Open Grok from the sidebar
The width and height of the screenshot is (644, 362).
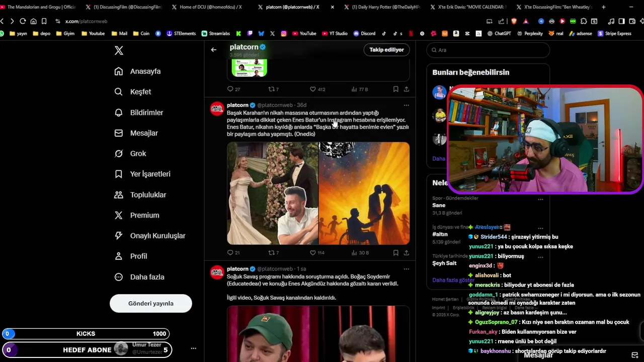(x=130, y=154)
